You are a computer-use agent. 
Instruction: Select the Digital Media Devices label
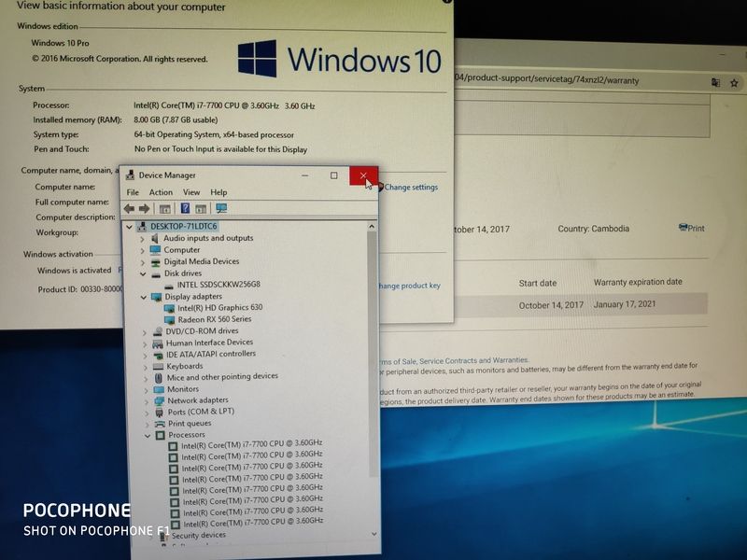(202, 261)
